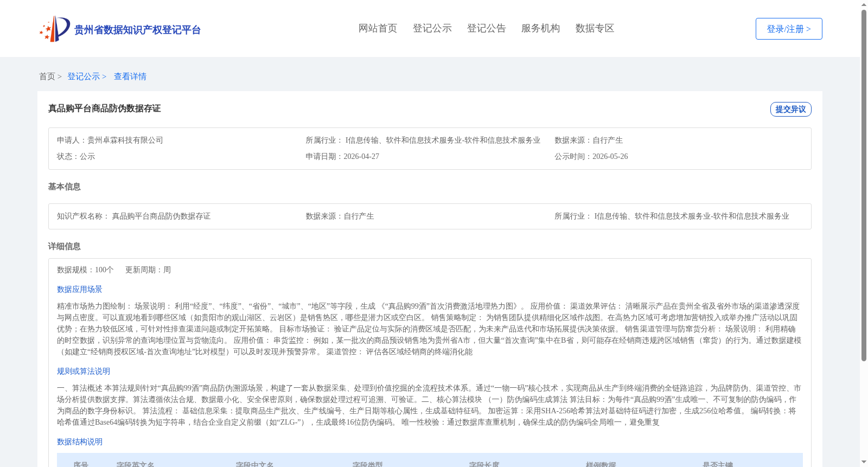Screen dimensions: 868x467
Task: Go to 网站首页 in navigation
Action: (x=378, y=28)
